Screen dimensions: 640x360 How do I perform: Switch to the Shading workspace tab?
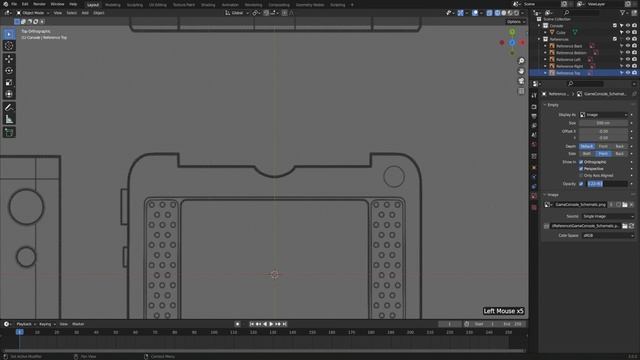tap(208, 5)
